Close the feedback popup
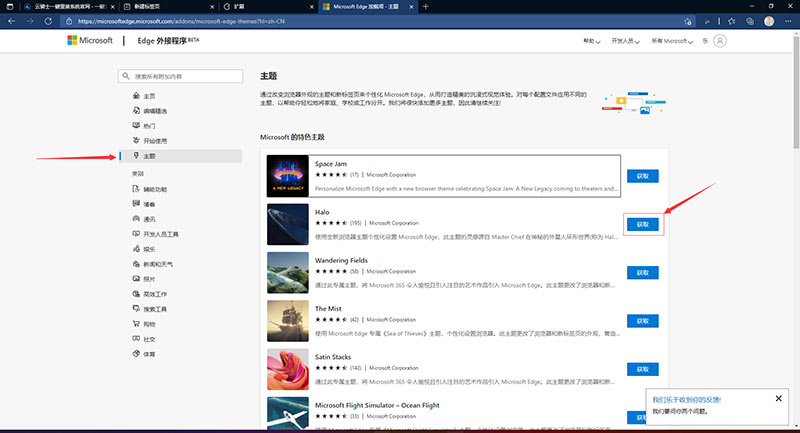Image resolution: width=800 pixels, height=433 pixels. pos(779,398)
